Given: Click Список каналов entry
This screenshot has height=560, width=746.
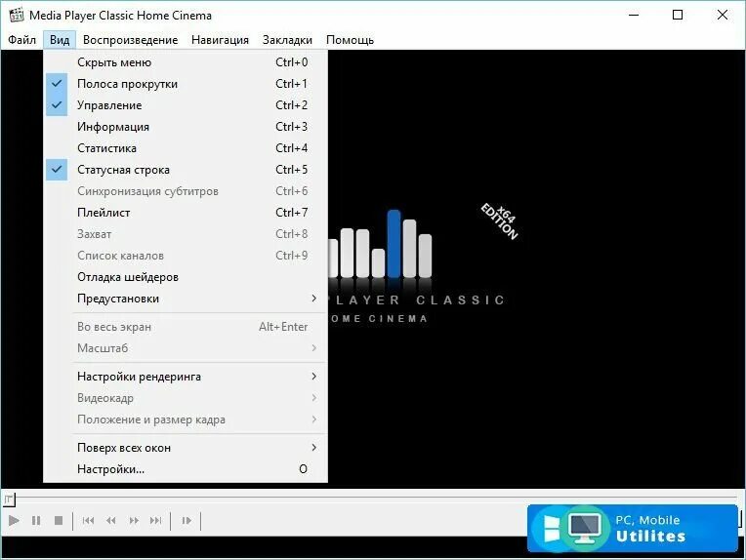Looking at the screenshot, I should pyautogui.click(x=186, y=256).
